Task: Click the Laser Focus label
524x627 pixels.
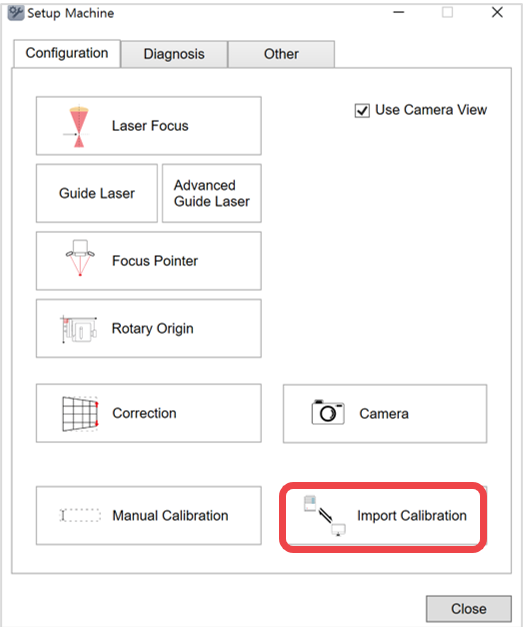Action: click(x=150, y=126)
